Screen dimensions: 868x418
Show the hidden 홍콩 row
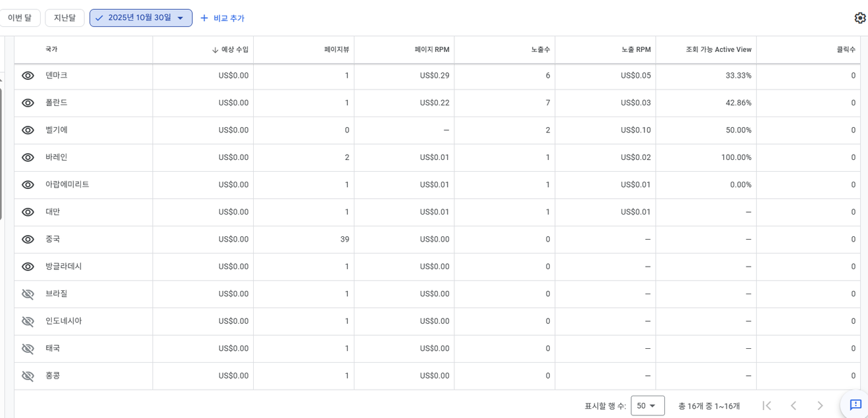pyautogui.click(x=28, y=376)
